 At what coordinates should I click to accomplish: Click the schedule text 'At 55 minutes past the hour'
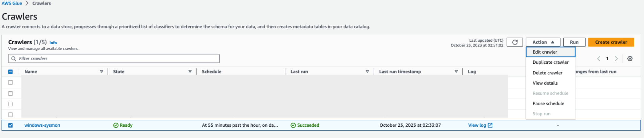(240, 125)
